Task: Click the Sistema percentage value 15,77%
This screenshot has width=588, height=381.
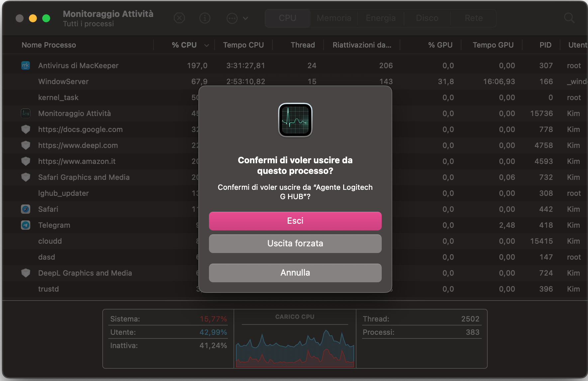Action: tap(213, 319)
